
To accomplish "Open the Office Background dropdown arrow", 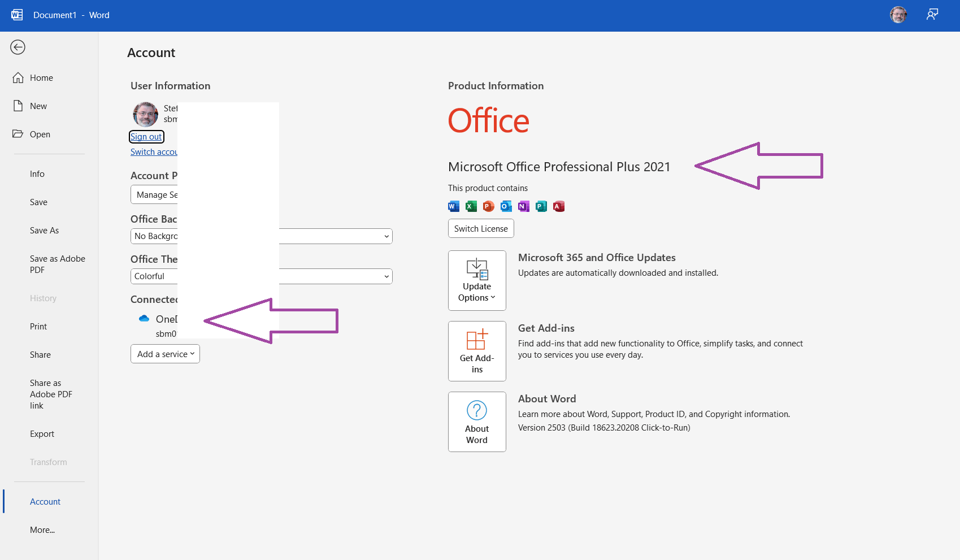I will (386, 236).
